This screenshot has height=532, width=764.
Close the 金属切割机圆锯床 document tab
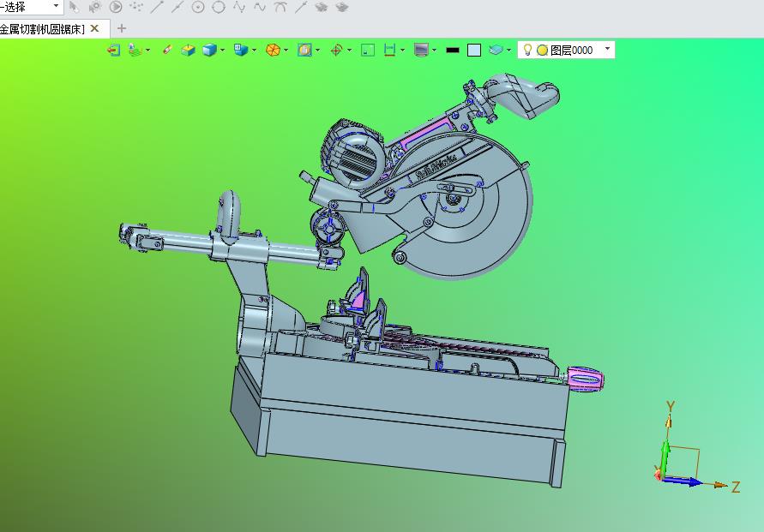tap(95, 29)
